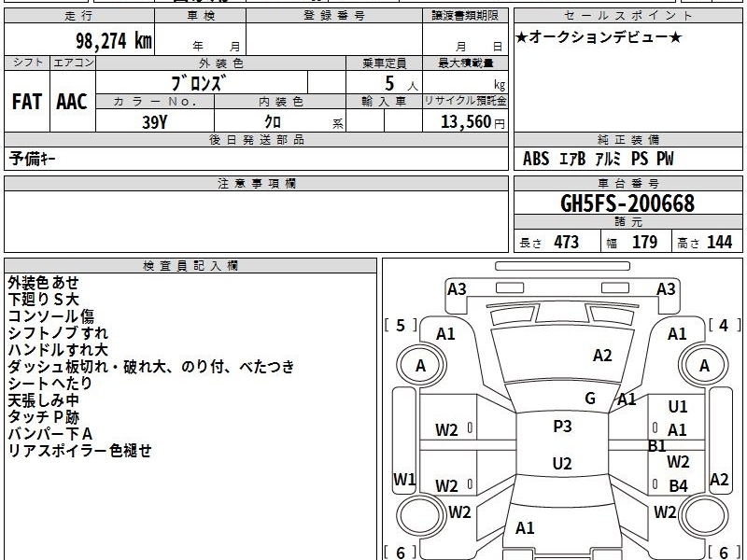Image resolution: width=747 pixels, height=560 pixels.
Task: Click the [4] tire marker
Action: tap(725, 325)
